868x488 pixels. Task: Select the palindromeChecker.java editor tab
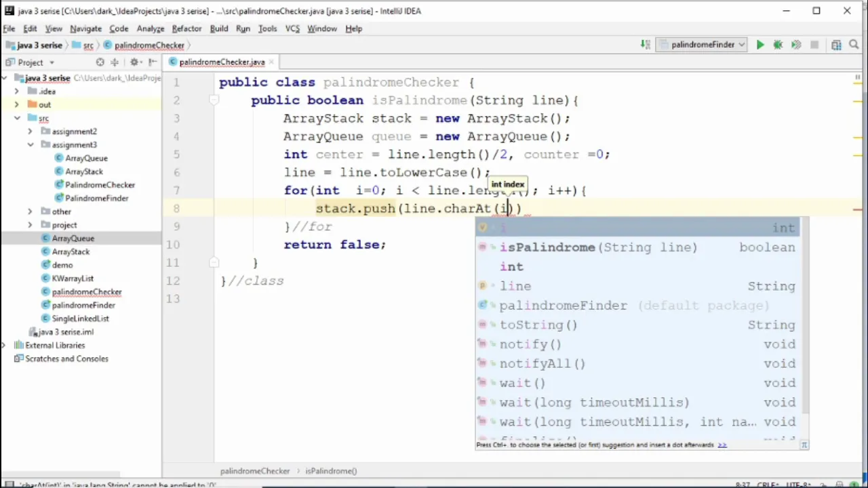(222, 62)
